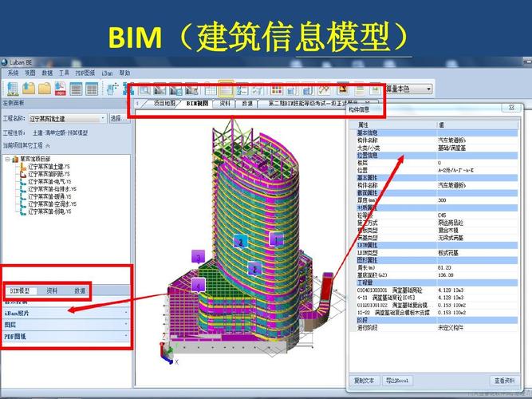This screenshot has height=399, width=532.
Task: Click the building download icon in toolbar
Action: click(x=13, y=89)
